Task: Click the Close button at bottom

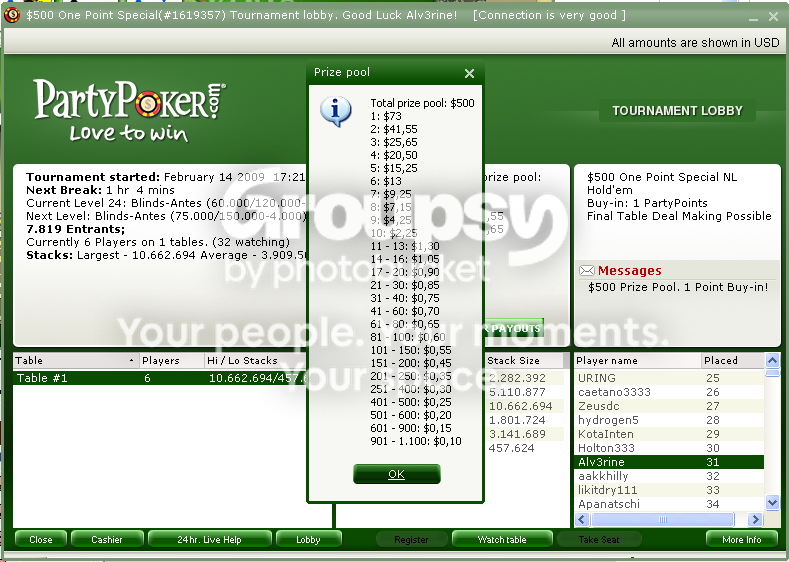Action: (x=41, y=539)
